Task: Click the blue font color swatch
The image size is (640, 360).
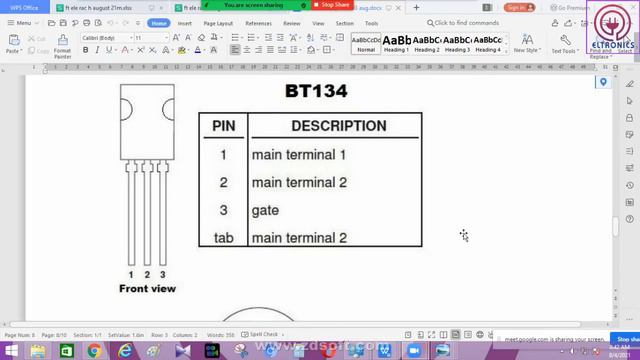Action: [198, 50]
